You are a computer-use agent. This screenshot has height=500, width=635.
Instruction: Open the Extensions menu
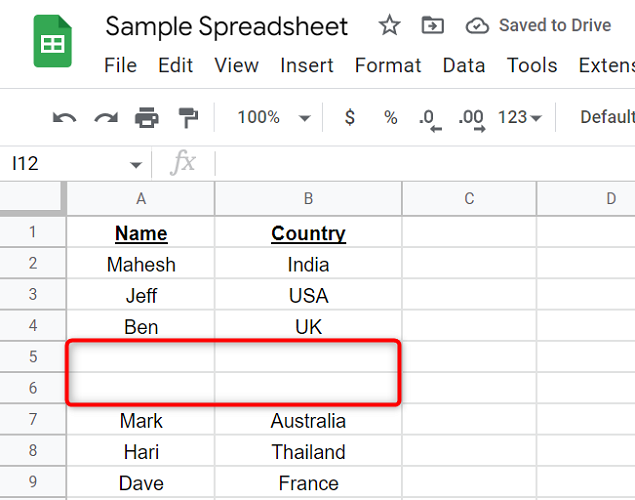point(607,65)
